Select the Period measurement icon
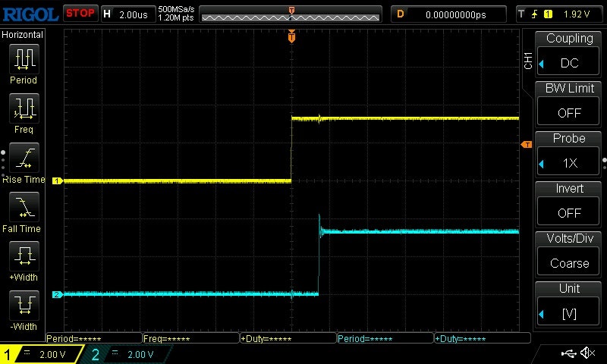The image size is (607, 364). coord(24,59)
